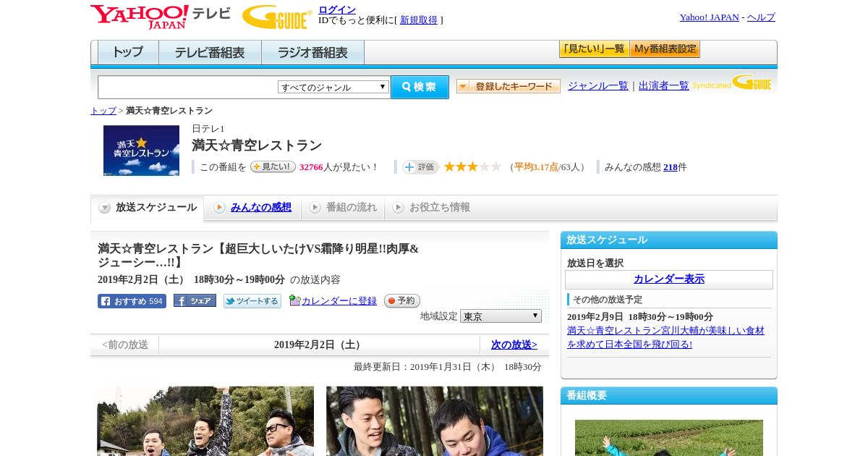Open the 「見たい!」一覧 button
This screenshot has height=456, width=868.
point(594,49)
